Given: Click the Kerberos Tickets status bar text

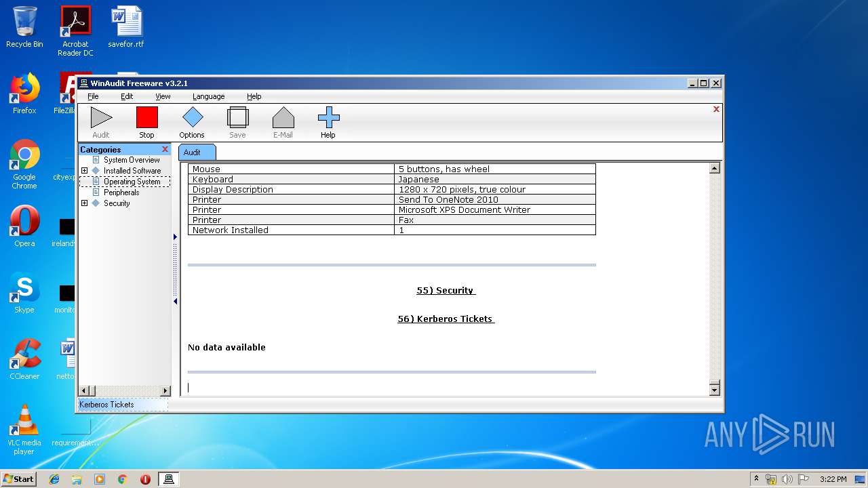Looking at the screenshot, I should coord(106,405).
